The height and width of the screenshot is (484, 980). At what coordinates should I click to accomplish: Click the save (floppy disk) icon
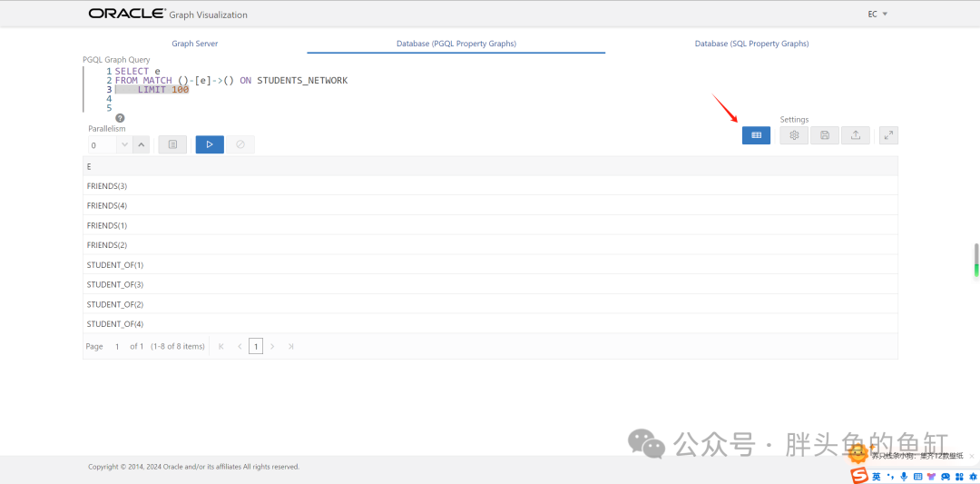point(825,135)
